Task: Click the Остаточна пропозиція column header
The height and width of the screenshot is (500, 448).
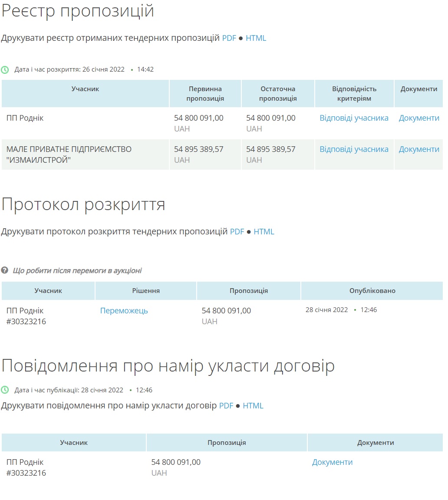Action: coord(278,94)
